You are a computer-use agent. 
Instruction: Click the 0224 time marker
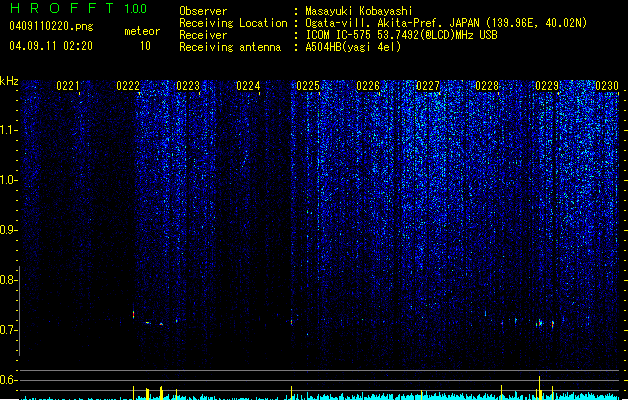[x=248, y=86]
